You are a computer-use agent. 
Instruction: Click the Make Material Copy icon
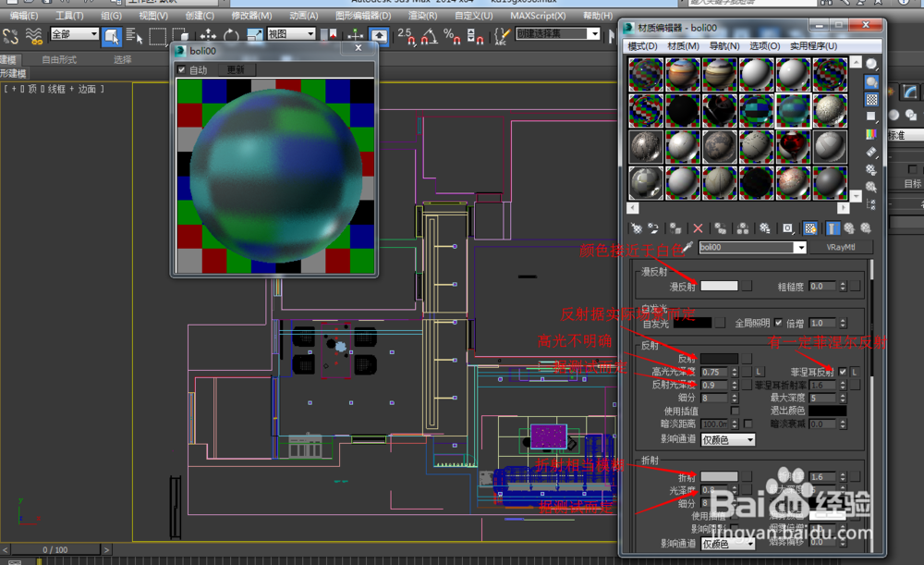click(x=720, y=228)
